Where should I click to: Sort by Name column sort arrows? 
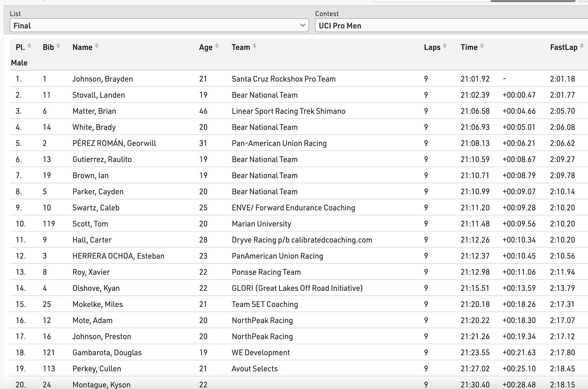[97, 46]
